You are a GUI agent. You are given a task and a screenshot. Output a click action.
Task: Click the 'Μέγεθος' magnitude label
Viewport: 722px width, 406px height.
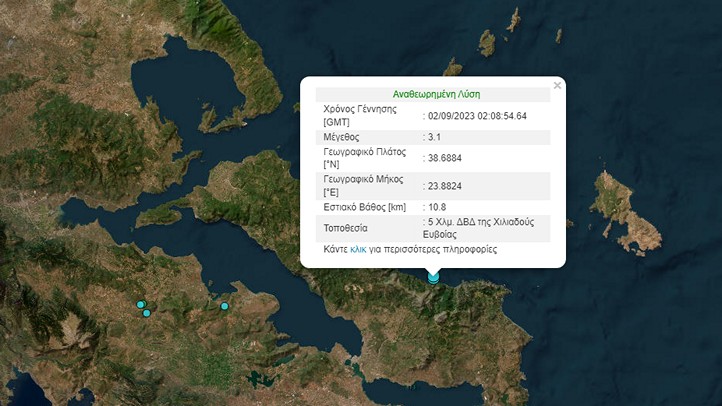tap(341, 136)
